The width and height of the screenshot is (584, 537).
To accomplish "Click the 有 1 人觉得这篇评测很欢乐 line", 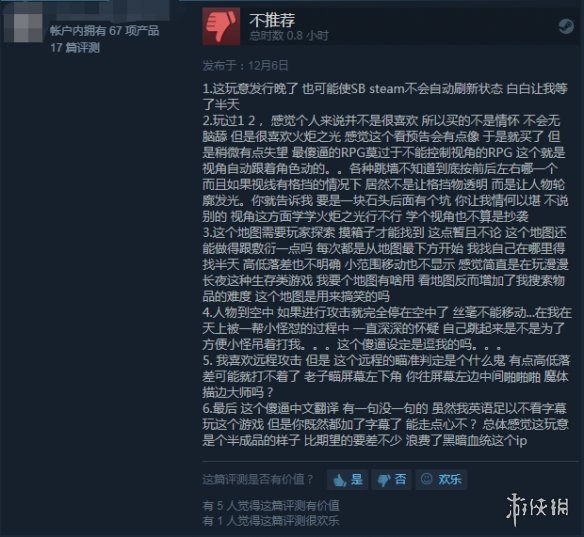I will (271, 521).
